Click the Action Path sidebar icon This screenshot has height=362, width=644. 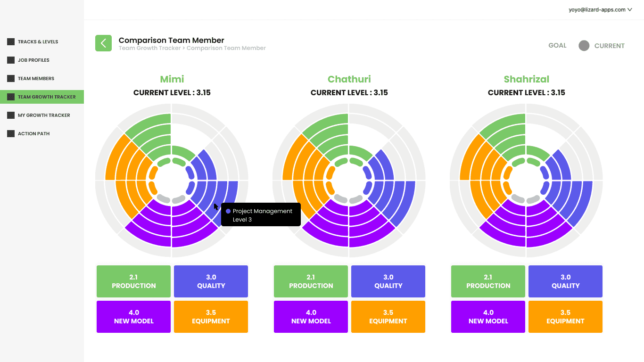click(x=11, y=133)
